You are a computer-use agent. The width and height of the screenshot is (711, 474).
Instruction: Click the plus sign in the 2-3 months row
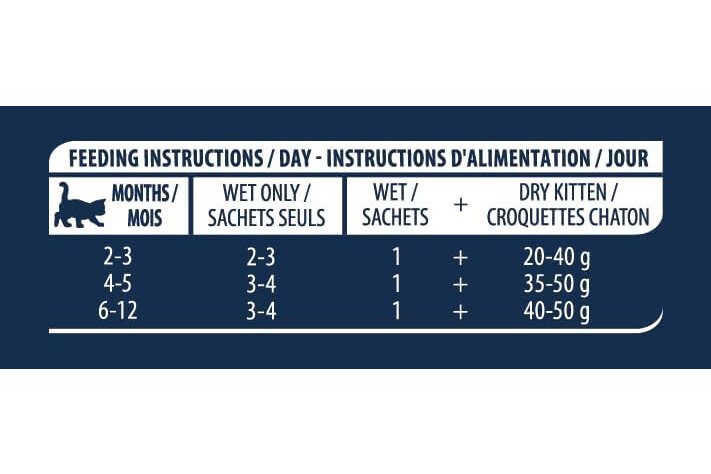coord(460,258)
